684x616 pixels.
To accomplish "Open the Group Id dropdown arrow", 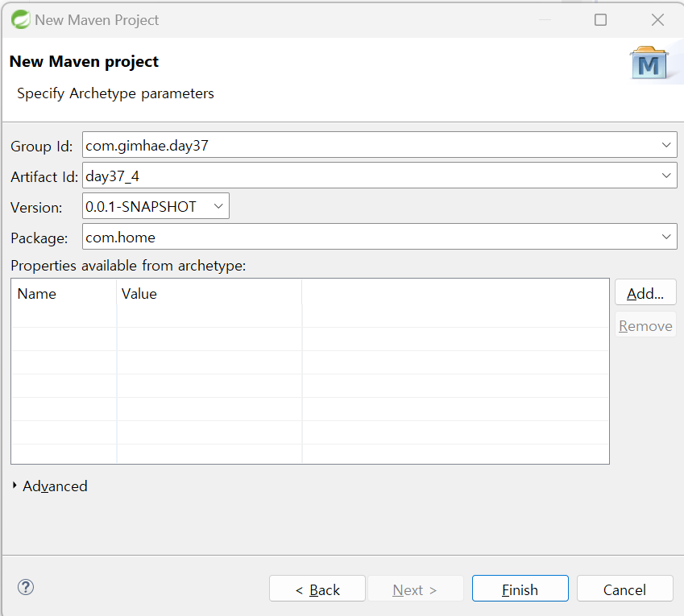I will pos(666,145).
